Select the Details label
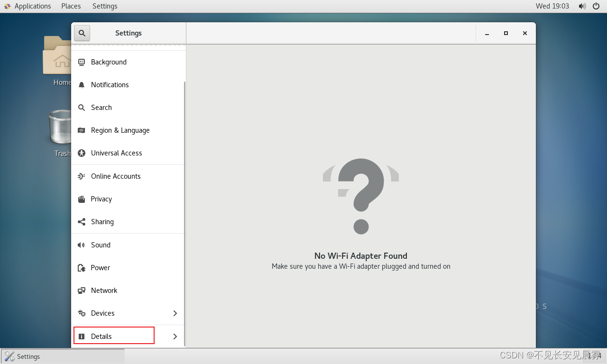Screen dimensions: 607x364 point(101,337)
